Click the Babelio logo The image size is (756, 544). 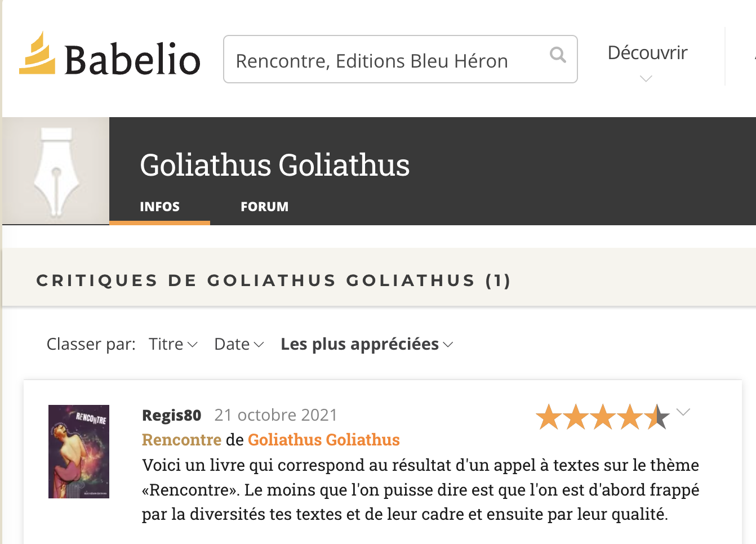[x=109, y=57]
